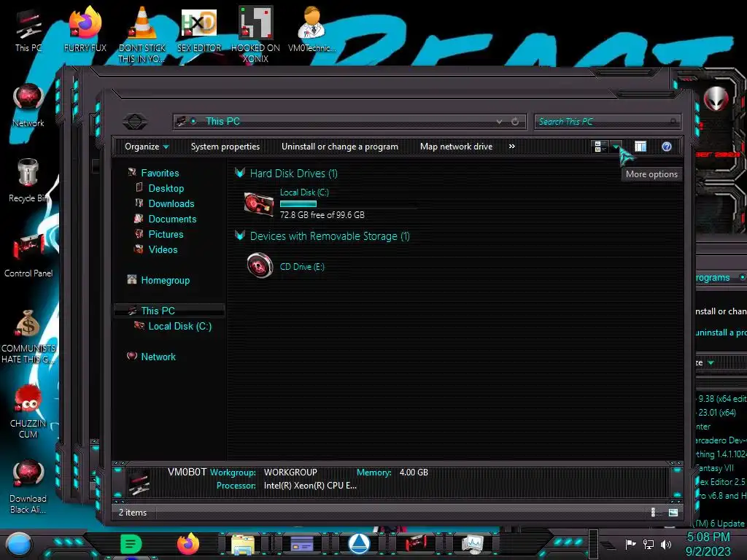Open Desktop in the navigation pane
Image resolution: width=747 pixels, height=560 pixels.
pyautogui.click(x=166, y=188)
